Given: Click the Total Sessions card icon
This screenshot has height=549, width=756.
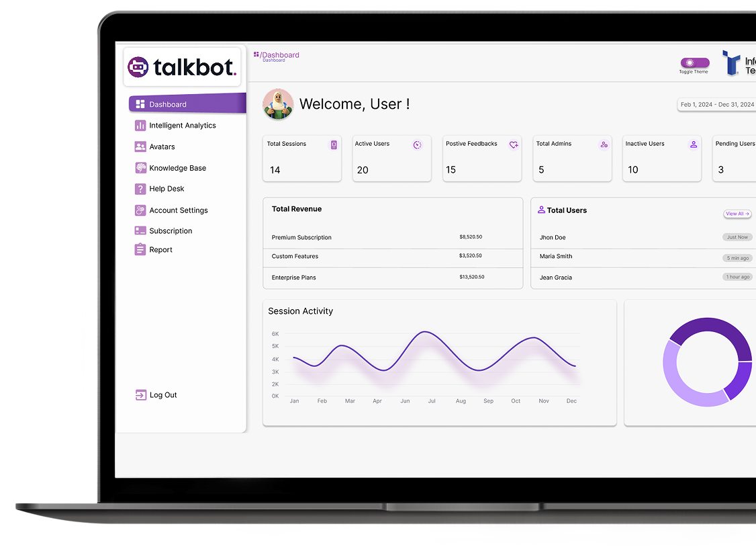Looking at the screenshot, I should coord(334,144).
